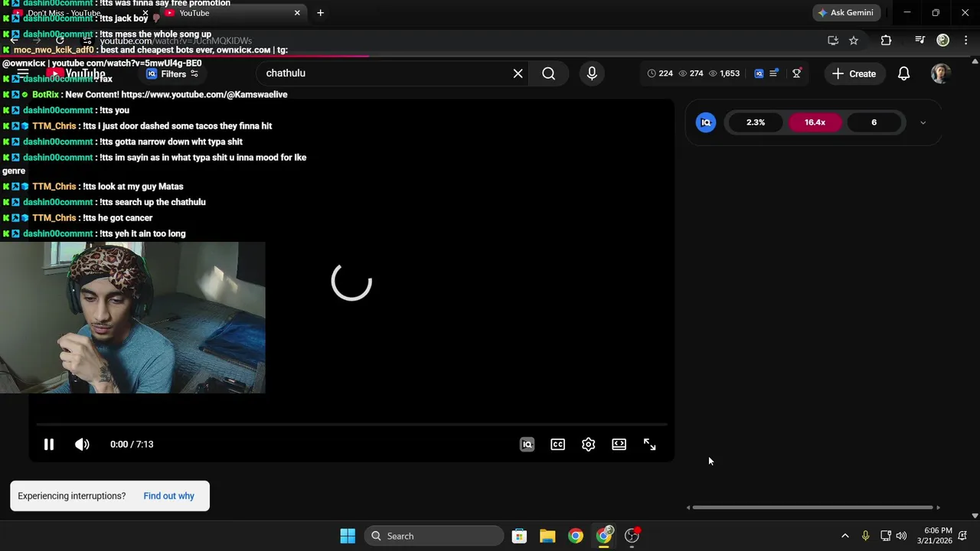
Task: Switch the player to theater mode
Action: pyautogui.click(x=619, y=445)
